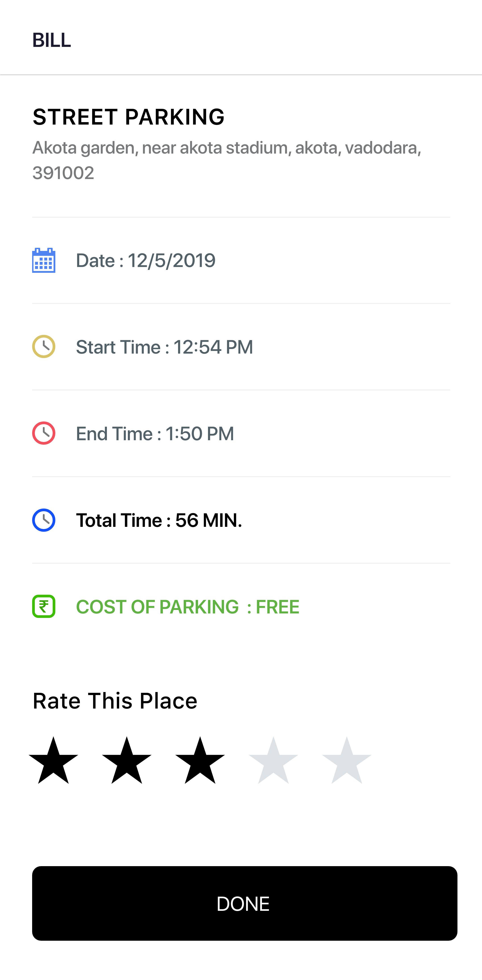Select the second rating star
This screenshot has height=980, width=482.
pos(127,761)
